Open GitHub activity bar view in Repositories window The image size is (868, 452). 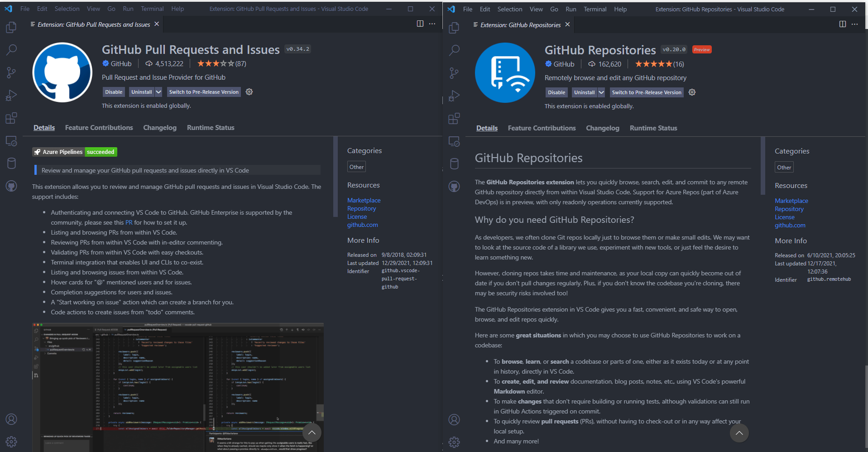pyautogui.click(x=454, y=186)
